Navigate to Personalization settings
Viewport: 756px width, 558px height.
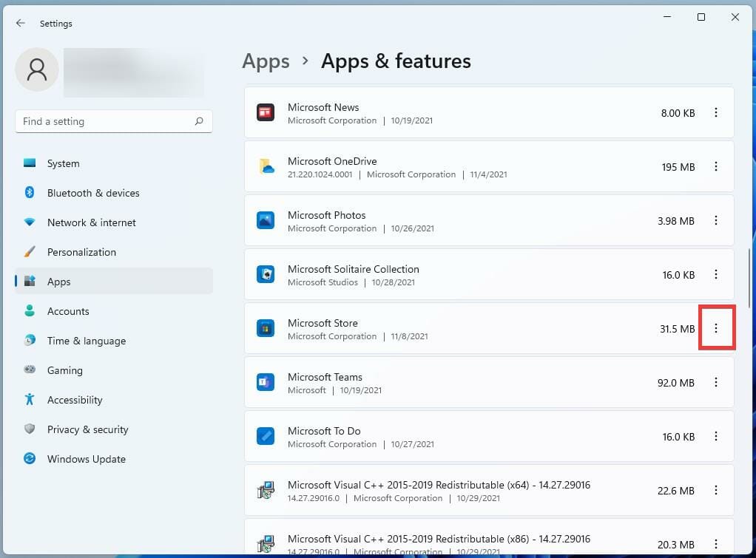pyautogui.click(x=81, y=252)
